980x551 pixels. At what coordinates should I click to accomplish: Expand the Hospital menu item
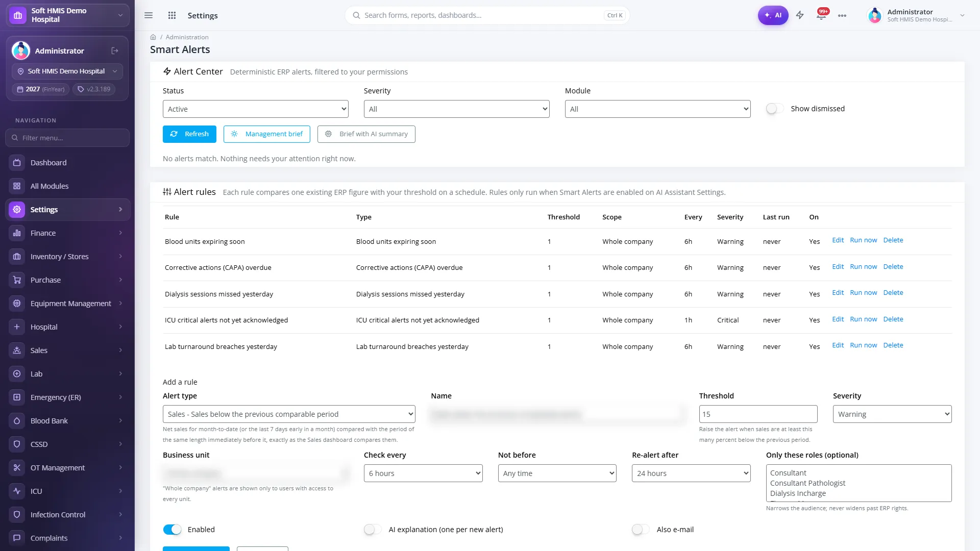click(67, 327)
